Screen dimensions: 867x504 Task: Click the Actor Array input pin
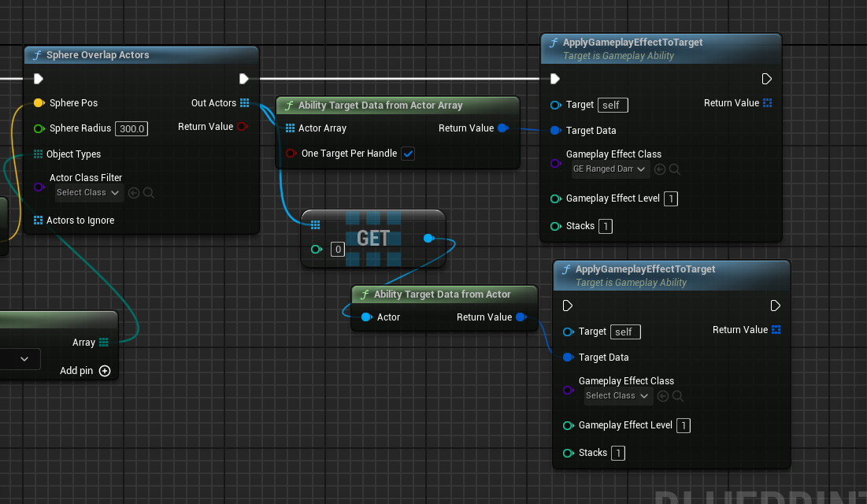pyautogui.click(x=291, y=128)
